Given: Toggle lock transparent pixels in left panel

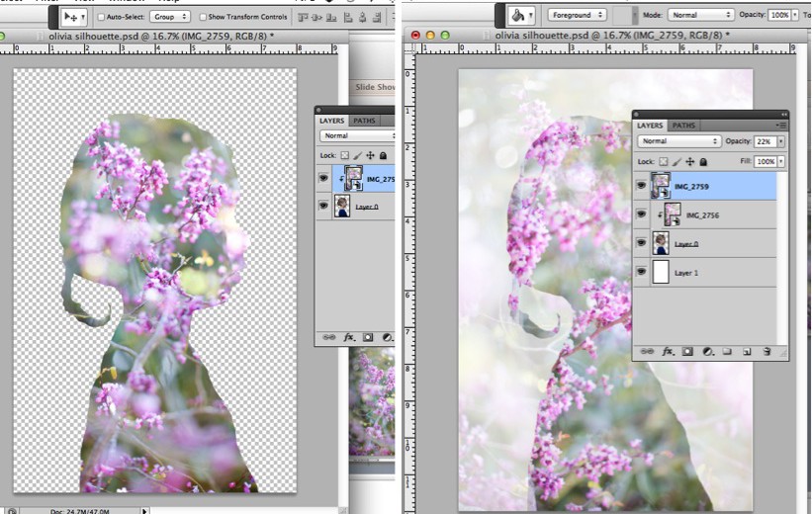Looking at the screenshot, I should pos(344,155).
